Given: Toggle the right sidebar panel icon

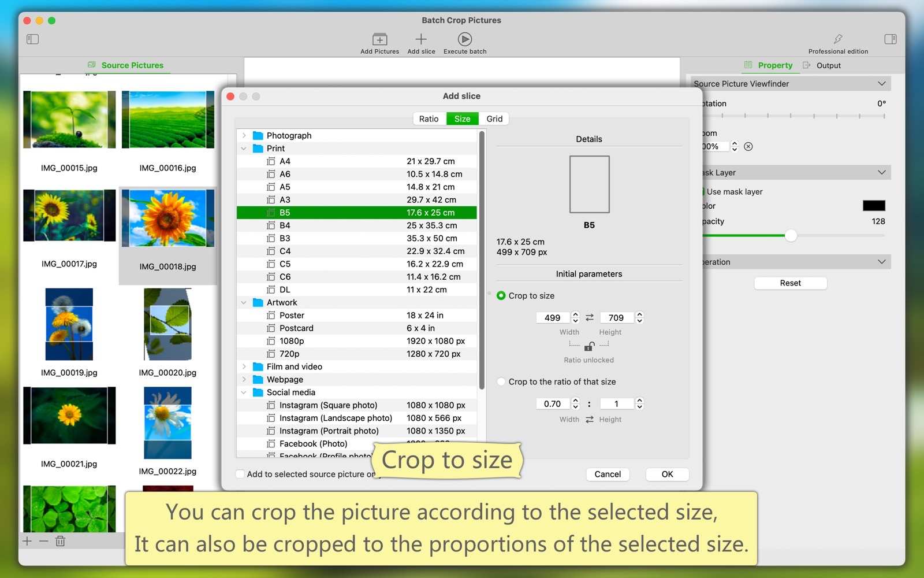Looking at the screenshot, I should 890,39.
